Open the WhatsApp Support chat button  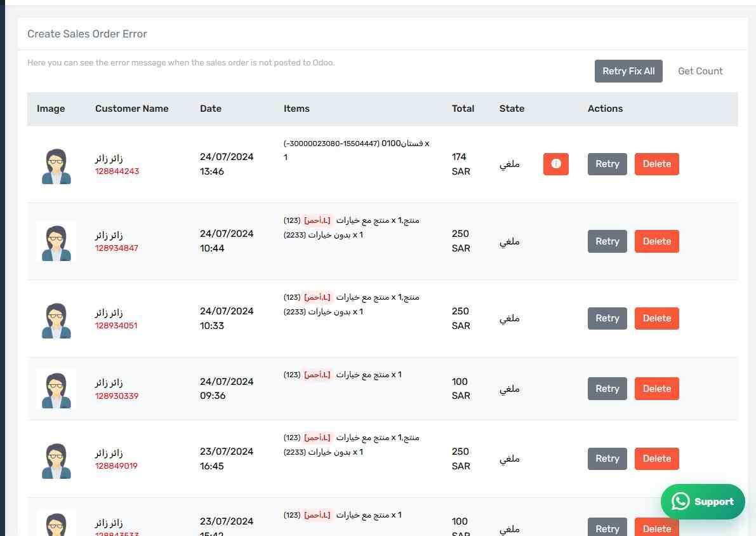703,502
